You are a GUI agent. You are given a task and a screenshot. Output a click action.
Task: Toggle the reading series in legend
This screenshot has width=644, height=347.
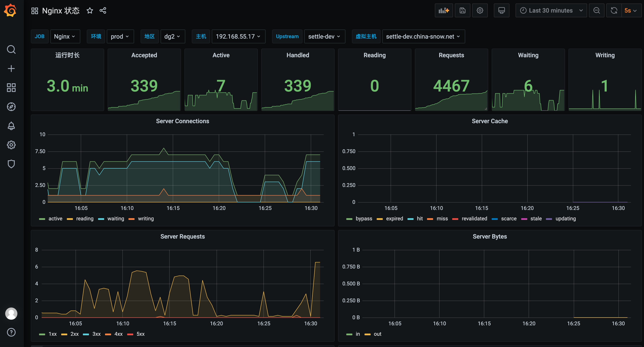85,219
